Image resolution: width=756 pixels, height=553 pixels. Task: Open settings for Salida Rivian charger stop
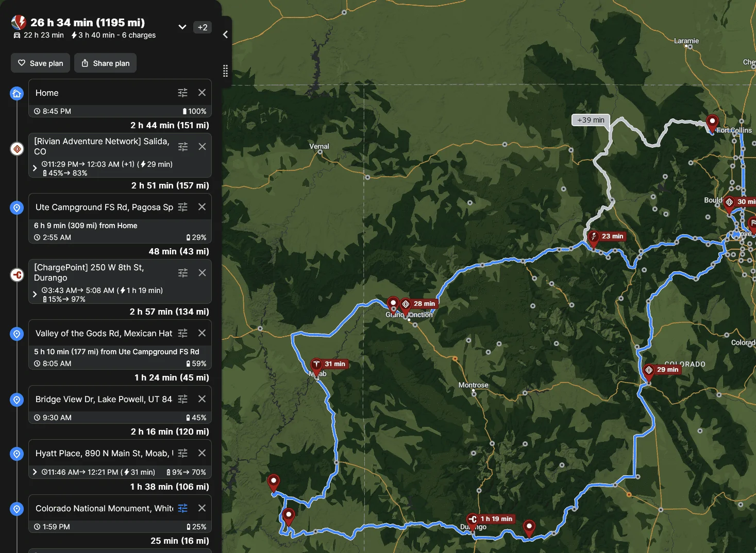point(183,147)
